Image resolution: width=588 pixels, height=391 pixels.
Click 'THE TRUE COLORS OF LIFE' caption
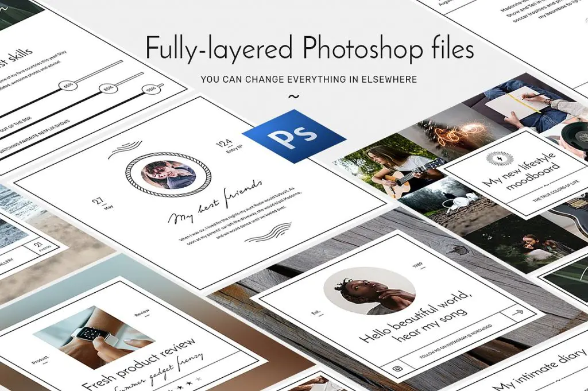(x=555, y=191)
